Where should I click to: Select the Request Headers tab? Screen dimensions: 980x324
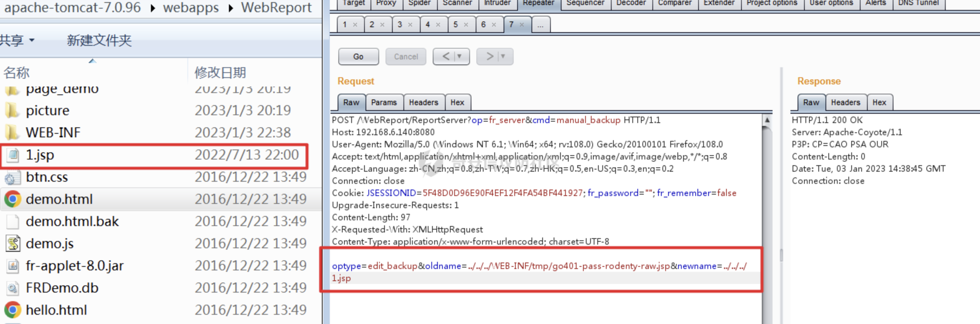[x=423, y=102]
